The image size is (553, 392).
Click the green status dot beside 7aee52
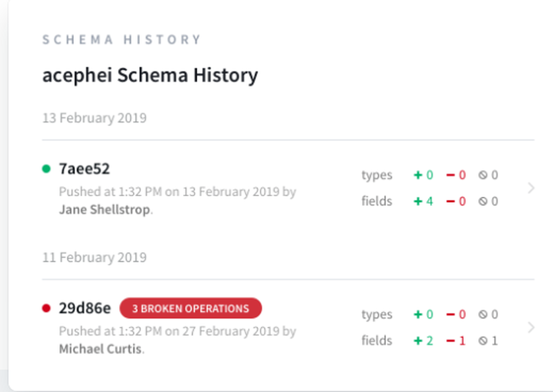[46, 169]
